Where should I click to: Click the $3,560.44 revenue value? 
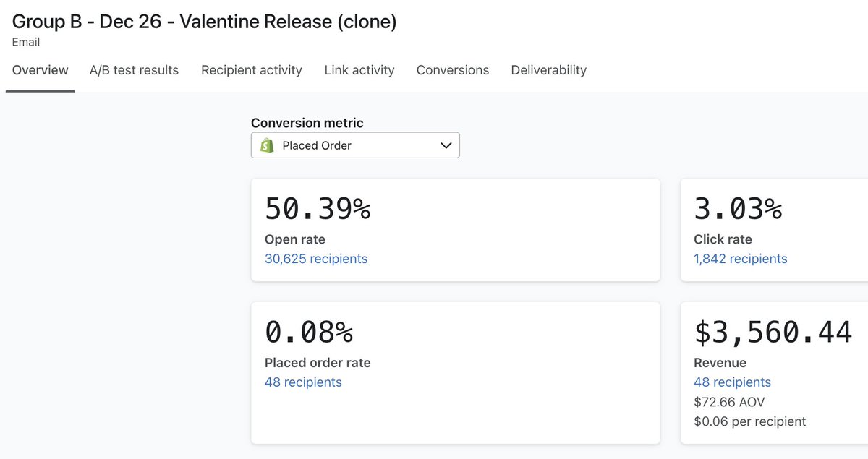pos(773,332)
